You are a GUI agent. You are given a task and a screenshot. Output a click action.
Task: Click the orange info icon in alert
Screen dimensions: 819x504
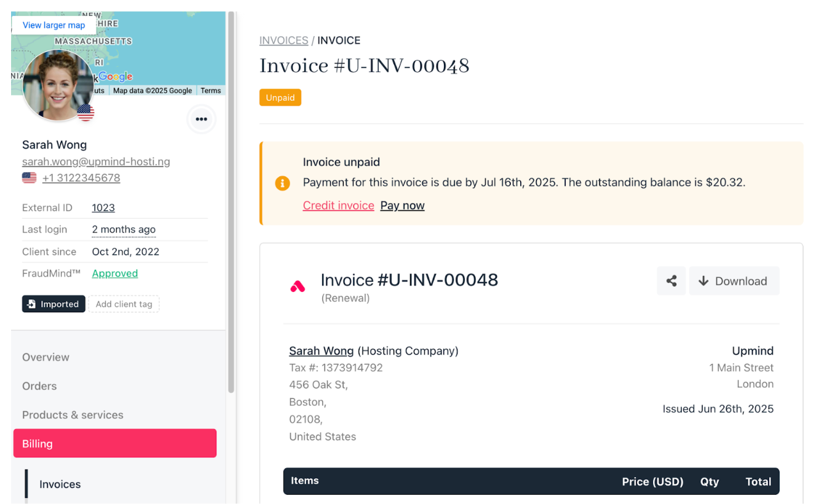click(x=282, y=183)
